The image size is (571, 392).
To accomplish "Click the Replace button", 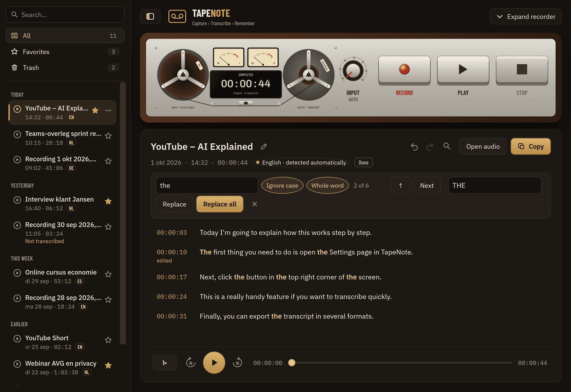I will (174, 204).
